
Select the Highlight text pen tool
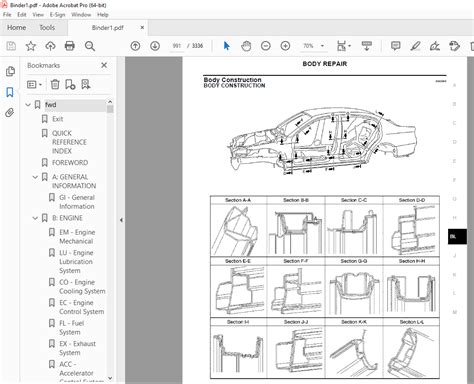pyautogui.click(x=415, y=46)
